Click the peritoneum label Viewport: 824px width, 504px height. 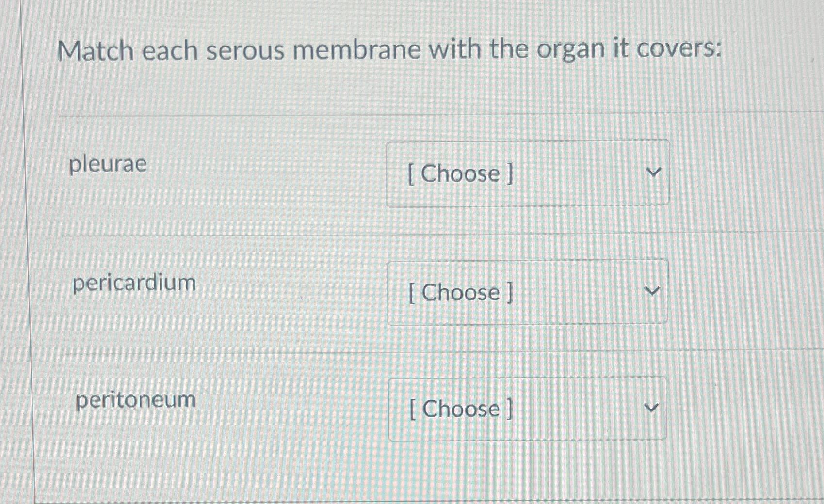click(x=135, y=400)
